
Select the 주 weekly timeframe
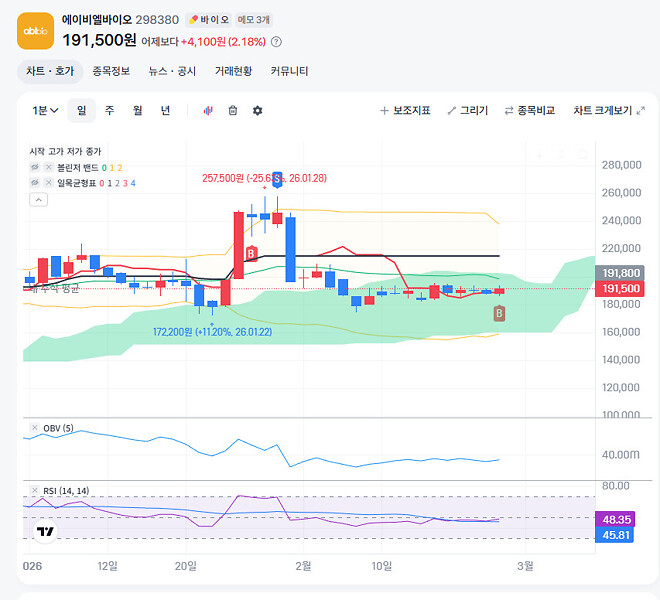[109, 111]
